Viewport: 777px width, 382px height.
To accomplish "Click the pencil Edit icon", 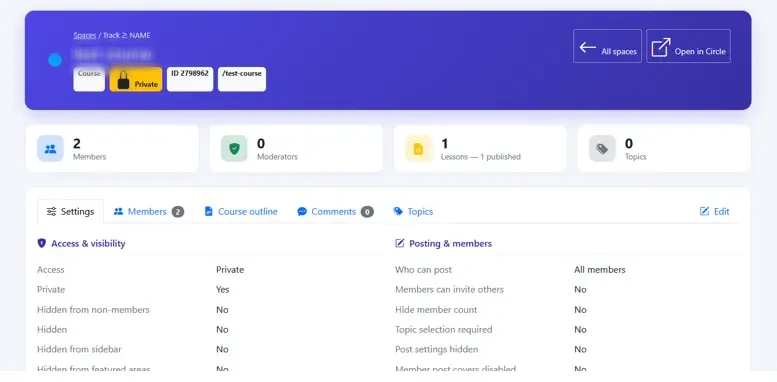I will [704, 212].
